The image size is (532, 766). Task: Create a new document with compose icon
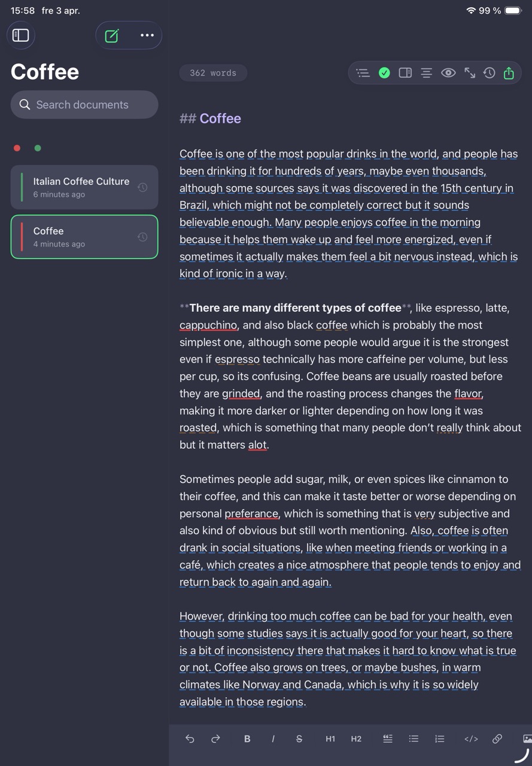[x=112, y=35]
